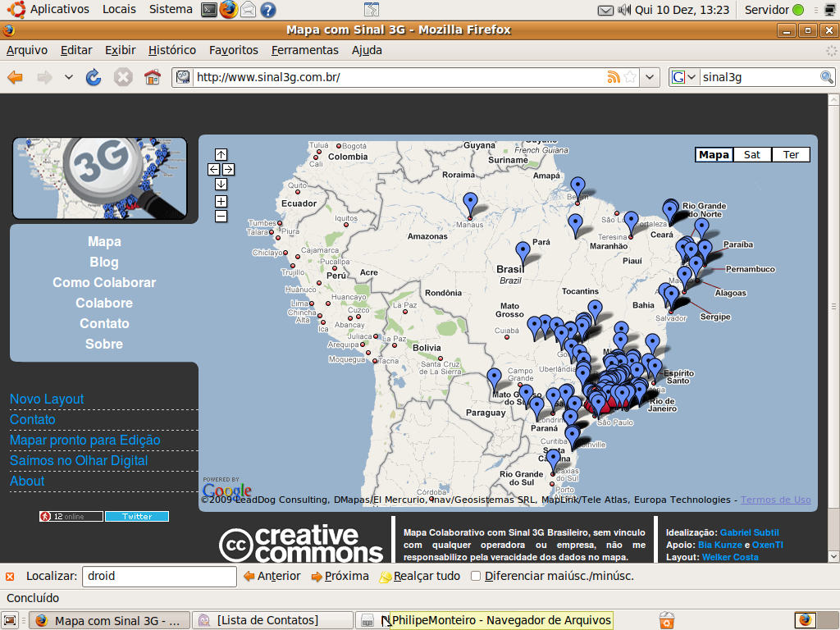Click the volume speaker icon
This screenshot has height=630, width=840.
click(624, 10)
